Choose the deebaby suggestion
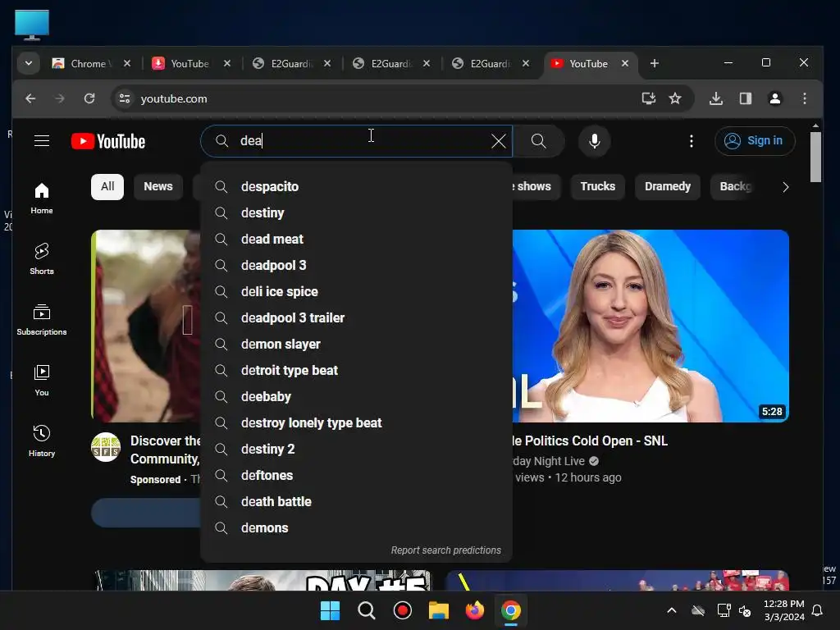Screen dimensions: 840x630 (x=356, y=396)
